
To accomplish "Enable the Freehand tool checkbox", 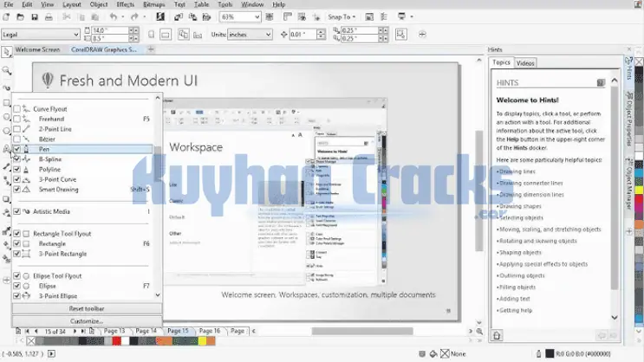I will tap(17, 118).
